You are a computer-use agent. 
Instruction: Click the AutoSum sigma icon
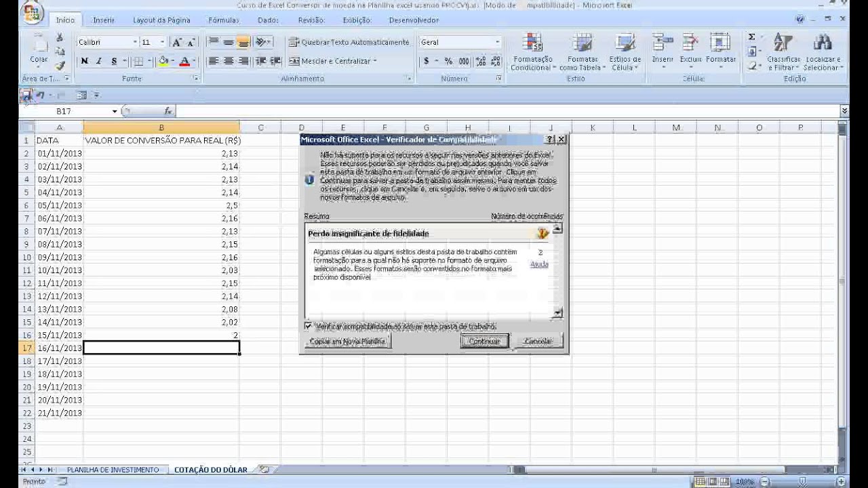pyautogui.click(x=753, y=37)
